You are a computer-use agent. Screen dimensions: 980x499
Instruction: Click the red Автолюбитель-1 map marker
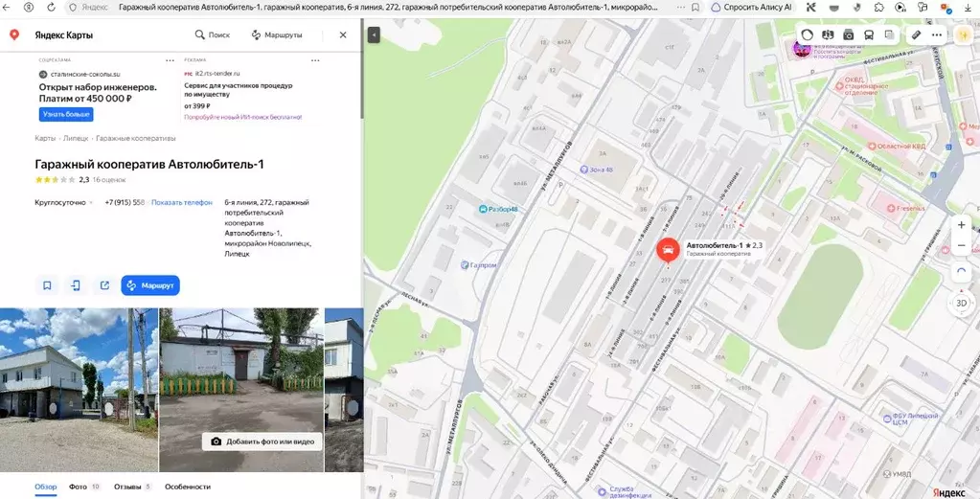[x=668, y=250]
